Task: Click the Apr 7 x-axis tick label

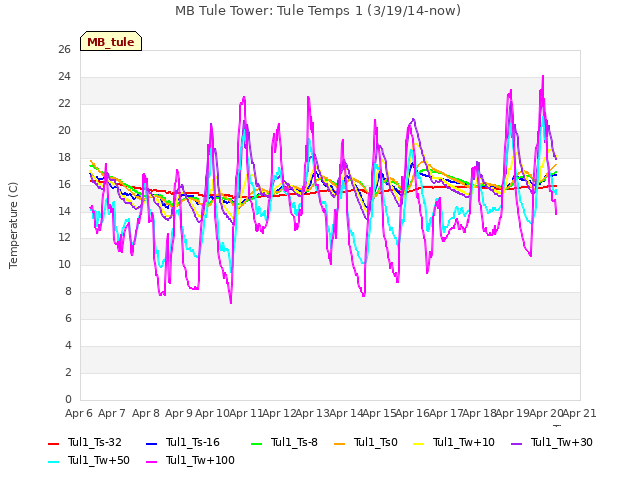Action: tap(112, 413)
